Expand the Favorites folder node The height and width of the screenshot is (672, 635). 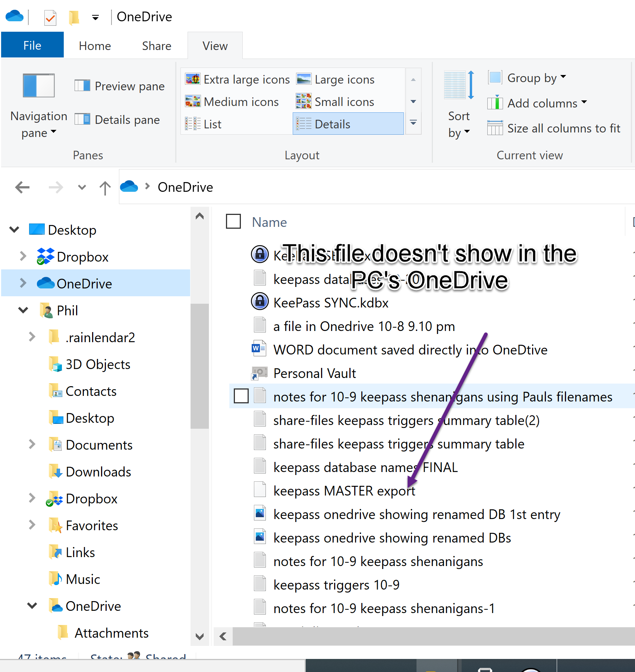[x=32, y=525]
